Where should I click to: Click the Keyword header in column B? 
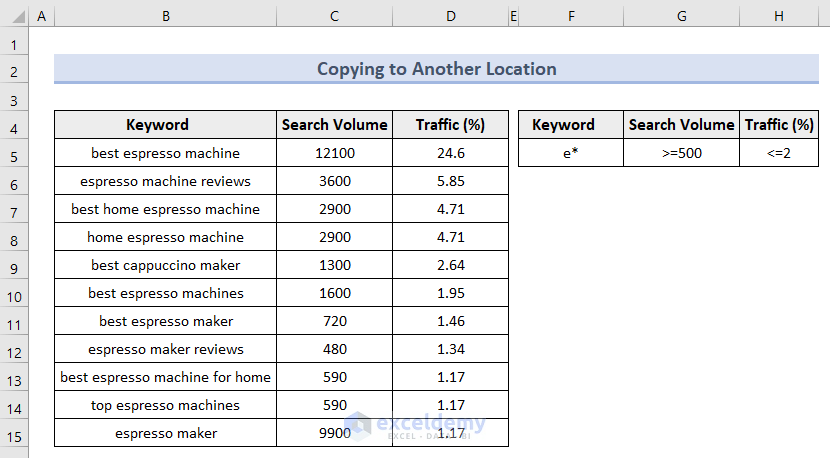[x=165, y=124]
